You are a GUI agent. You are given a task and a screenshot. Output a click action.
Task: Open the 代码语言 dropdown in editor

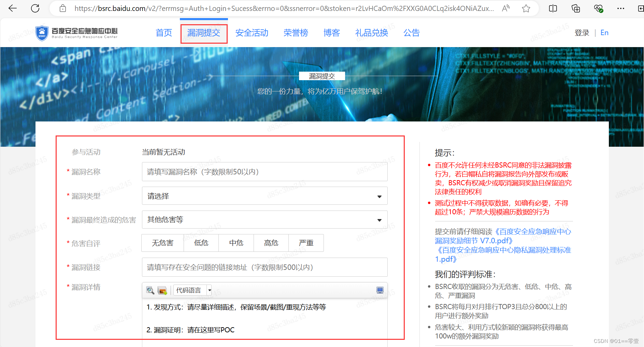click(192, 290)
